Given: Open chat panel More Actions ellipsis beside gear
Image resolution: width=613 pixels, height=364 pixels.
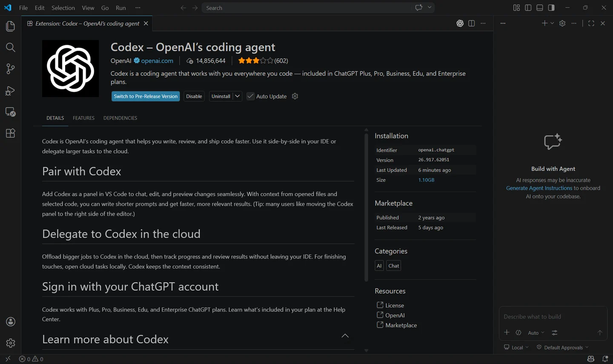Looking at the screenshot, I should [574, 23].
